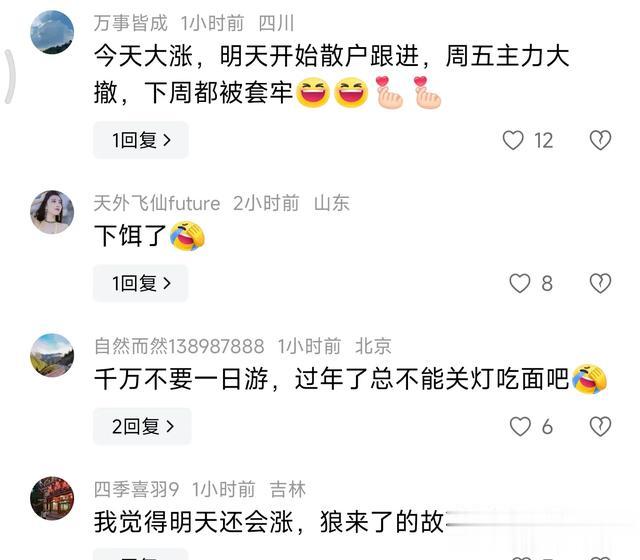Image resolution: width=640 pixels, height=560 pixels.
Task: Expand 2回复 under 自然而然138987888's comment
Action: (x=142, y=426)
